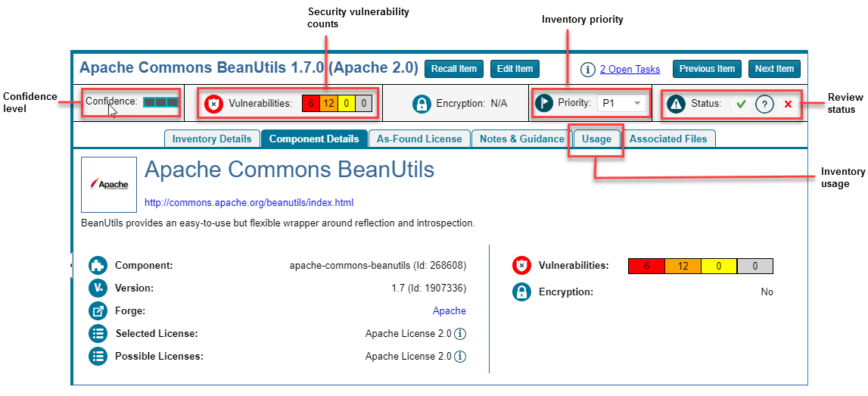Go to Previous Item
This screenshot has height=396, width=868.
pyautogui.click(x=707, y=69)
